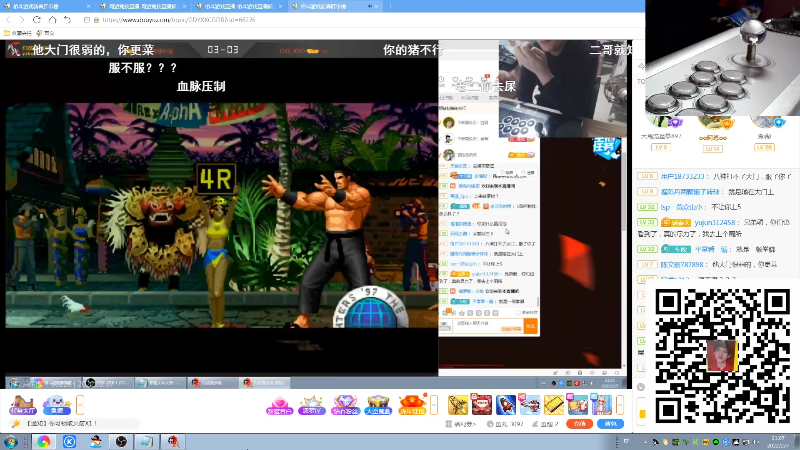Go forward with the browser forward arrow
The width and height of the screenshot is (800, 450).
point(22,19)
